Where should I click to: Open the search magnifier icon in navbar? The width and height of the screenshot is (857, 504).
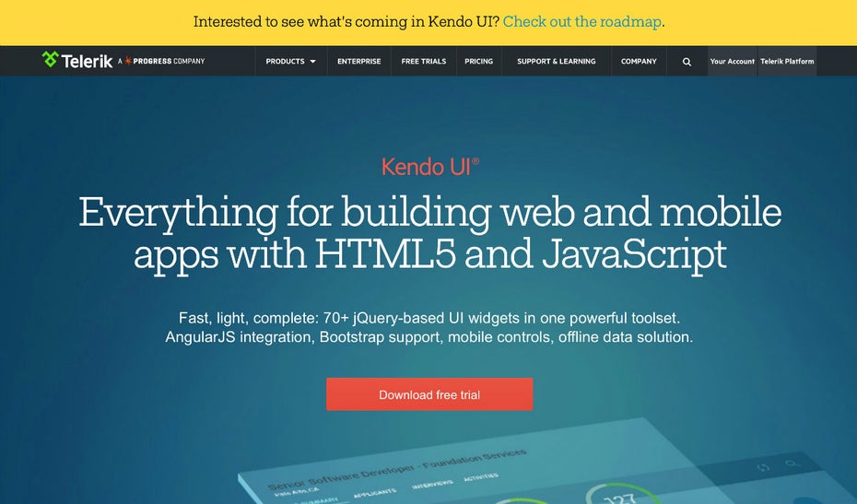coord(687,62)
